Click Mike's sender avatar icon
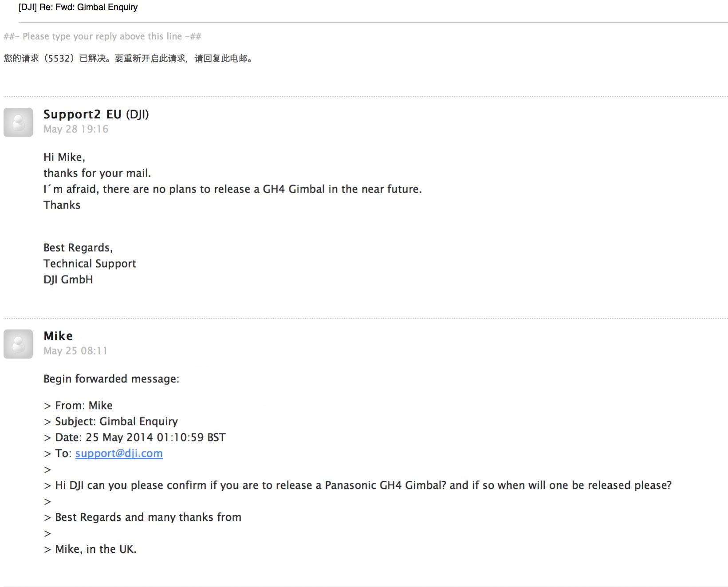Viewport: 728px width, 587px height. point(18,344)
